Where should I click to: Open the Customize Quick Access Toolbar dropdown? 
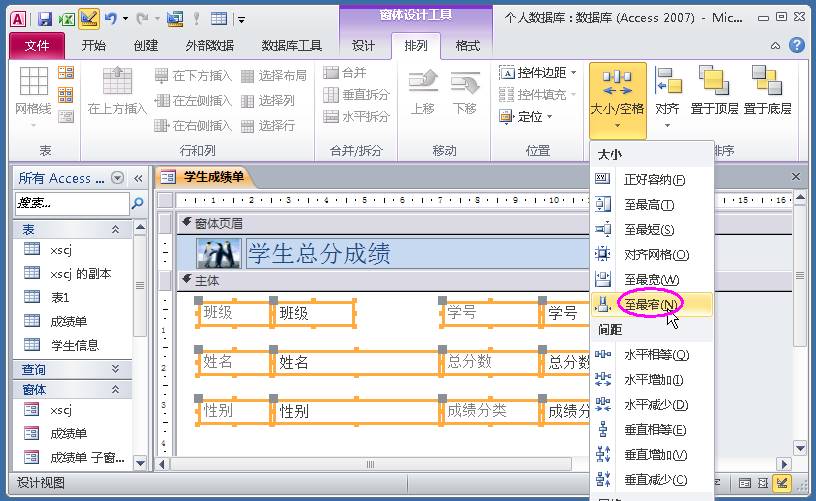point(241,20)
